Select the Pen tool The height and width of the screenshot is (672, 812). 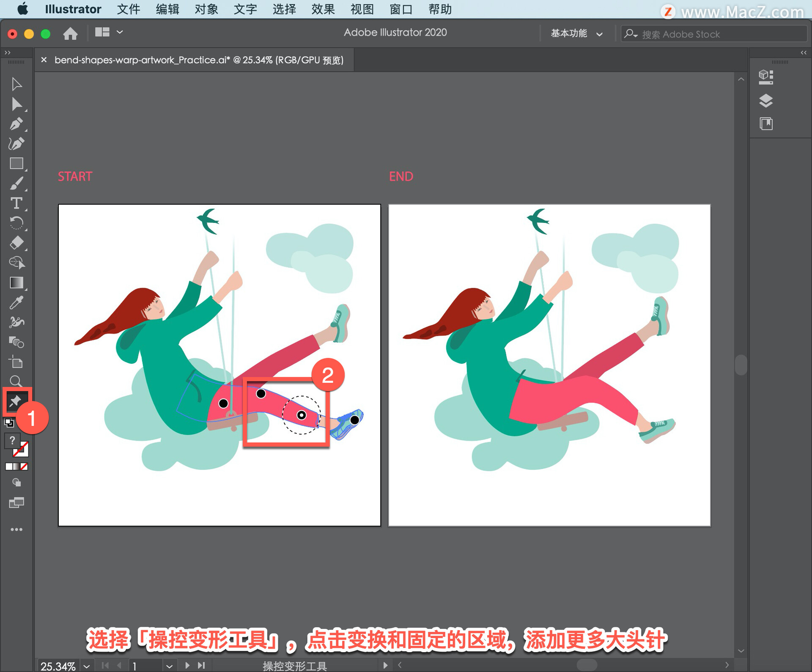tap(16, 124)
